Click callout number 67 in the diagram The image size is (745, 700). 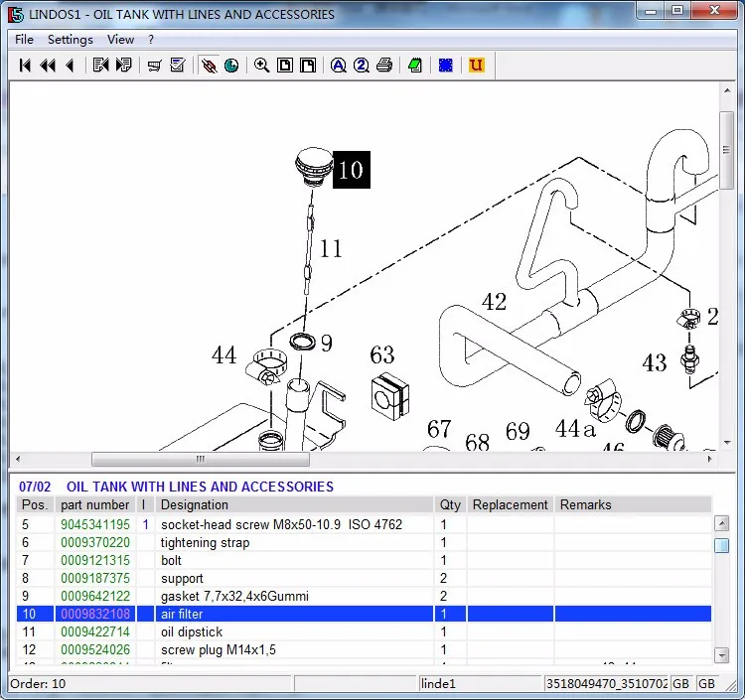pyautogui.click(x=439, y=429)
